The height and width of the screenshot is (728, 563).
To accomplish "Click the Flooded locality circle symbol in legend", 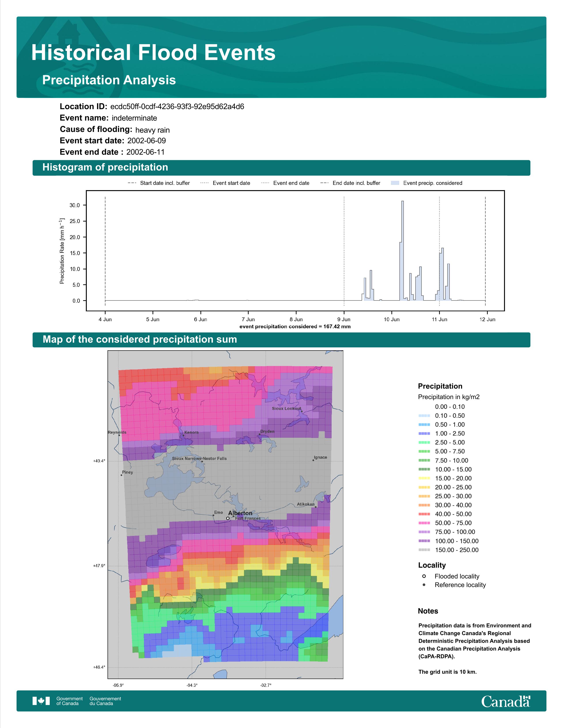I will coord(424,576).
